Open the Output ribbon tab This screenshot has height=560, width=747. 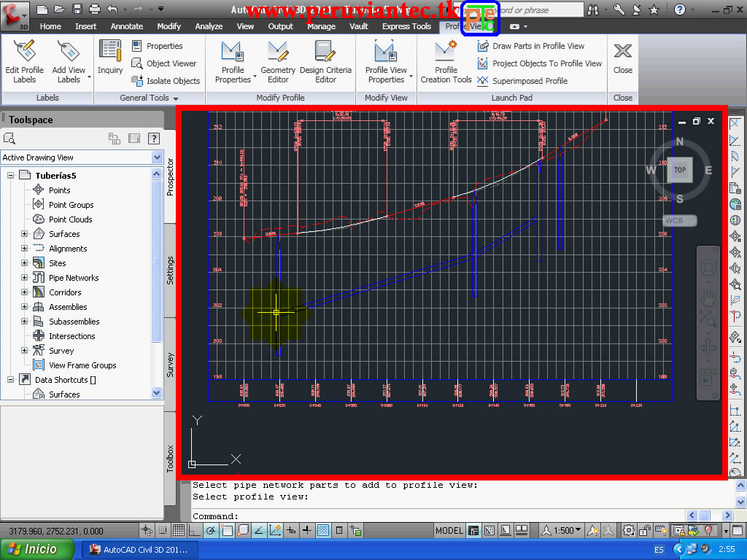coord(280,27)
